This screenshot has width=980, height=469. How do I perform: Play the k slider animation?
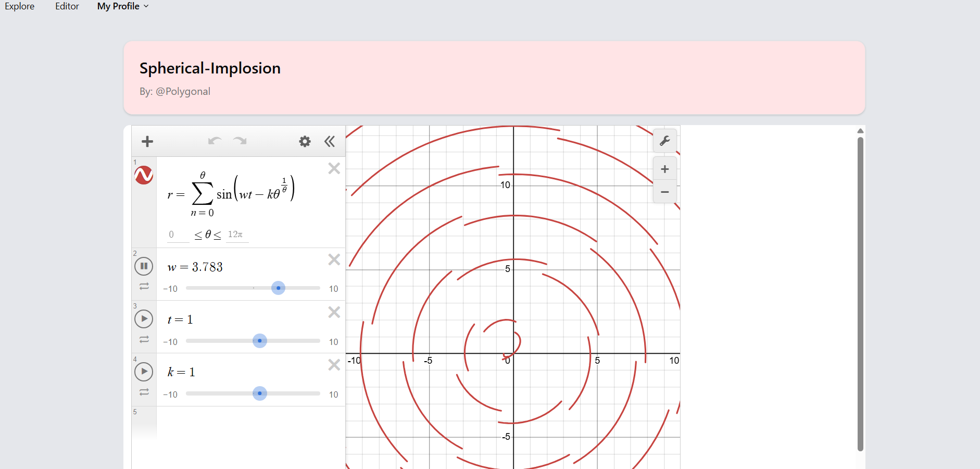pyautogui.click(x=144, y=372)
